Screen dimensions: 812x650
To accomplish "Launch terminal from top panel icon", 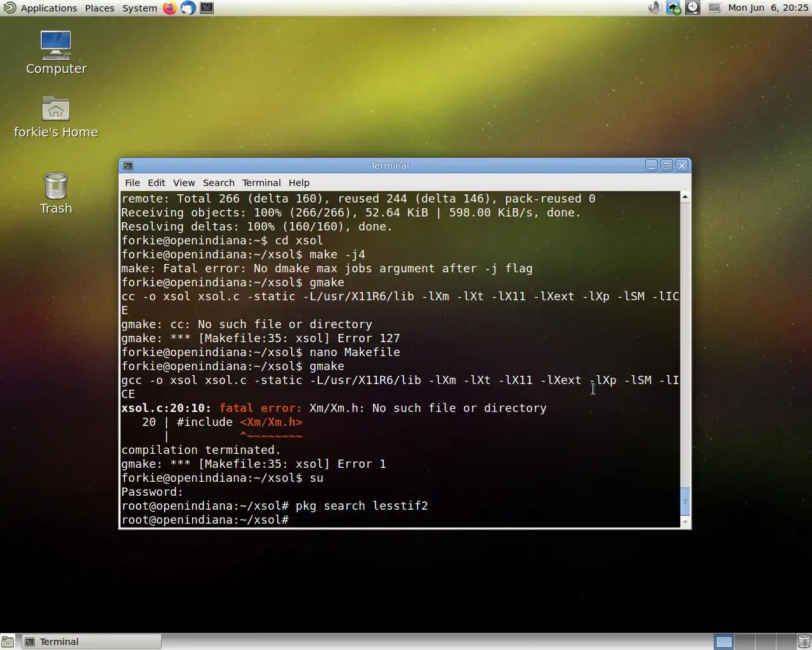I will tap(207, 8).
